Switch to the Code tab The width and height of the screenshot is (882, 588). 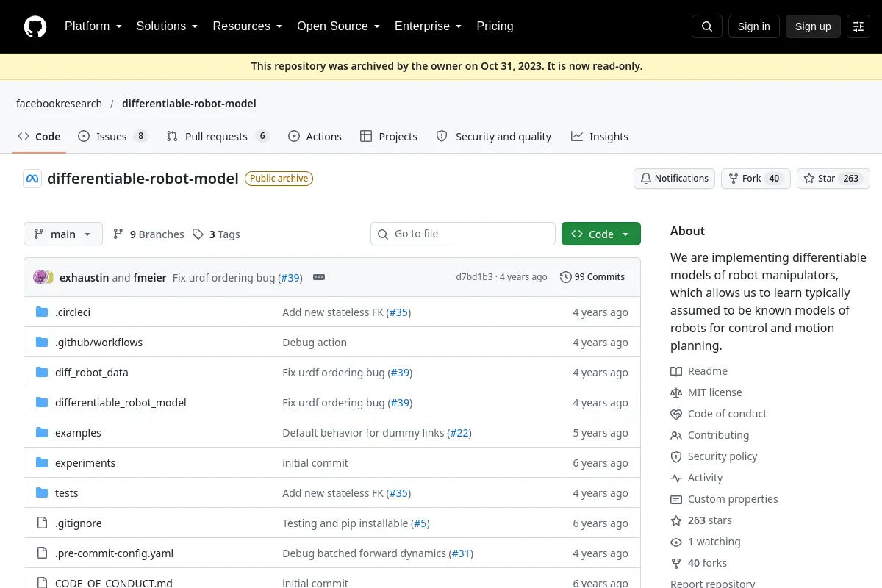tap(39, 137)
